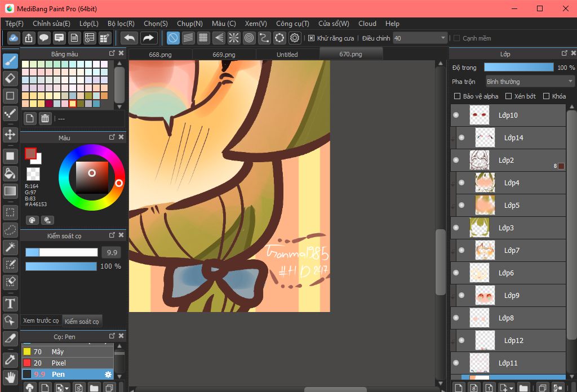Screen dimensions: 577x392
Task: Enable crisscross grid snap guide
Action: point(203,38)
